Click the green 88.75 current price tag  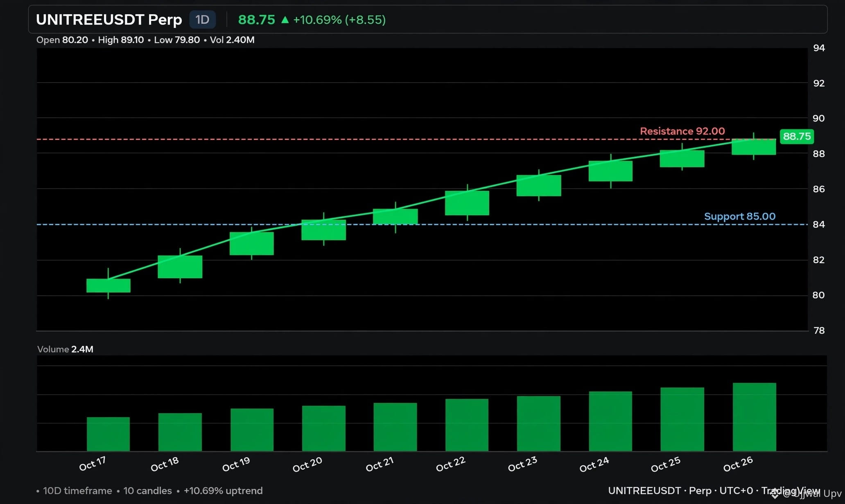[797, 136]
